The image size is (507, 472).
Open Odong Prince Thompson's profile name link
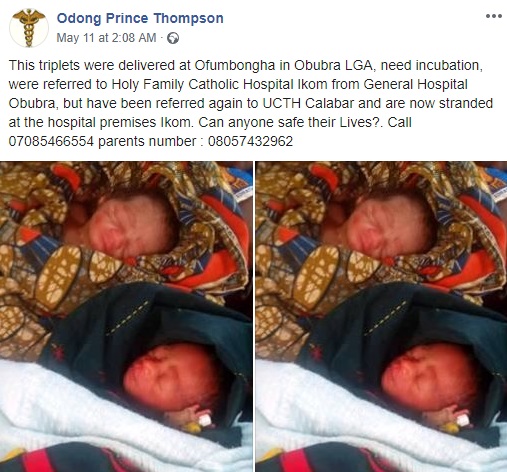point(140,18)
